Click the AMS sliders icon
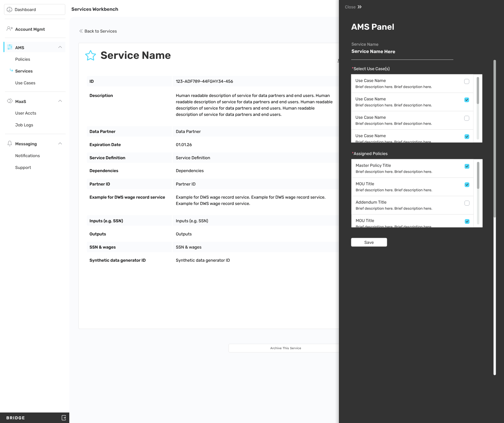The image size is (504, 423). click(x=10, y=47)
